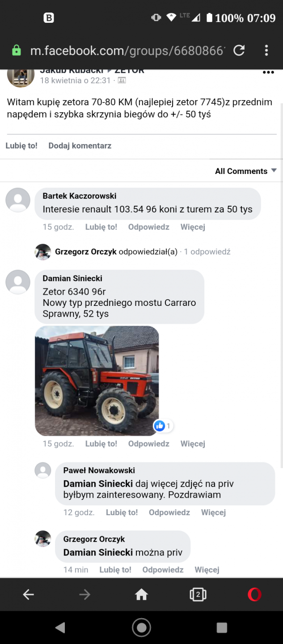The width and height of the screenshot is (283, 644).
Task: Expand Grzegorz Orczyk's 1 odpowiedź reply thread
Action: tap(207, 252)
